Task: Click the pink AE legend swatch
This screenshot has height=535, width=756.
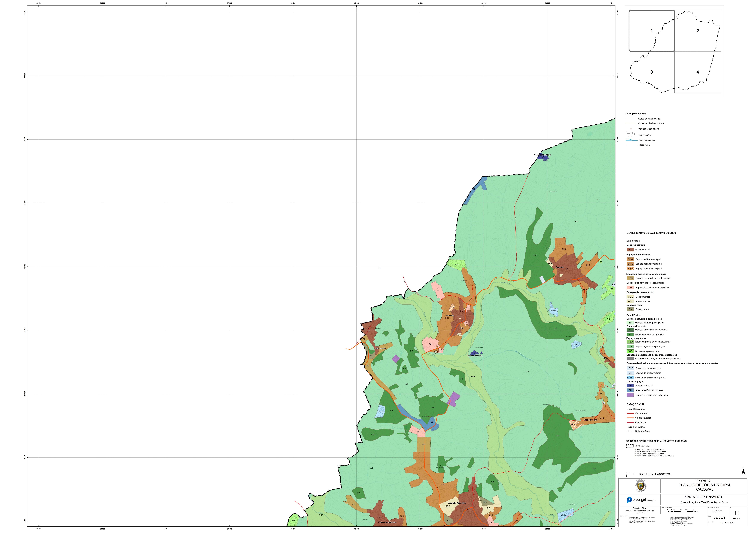Action: pyautogui.click(x=630, y=288)
